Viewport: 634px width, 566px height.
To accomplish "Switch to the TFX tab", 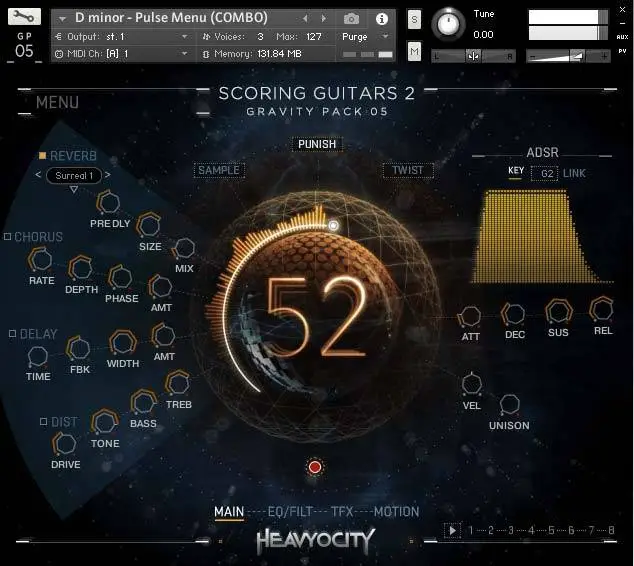I will (x=342, y=512).
